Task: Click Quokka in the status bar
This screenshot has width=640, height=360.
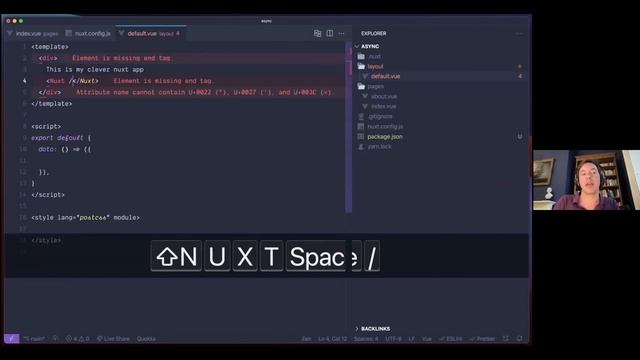Action: (146, 339)
